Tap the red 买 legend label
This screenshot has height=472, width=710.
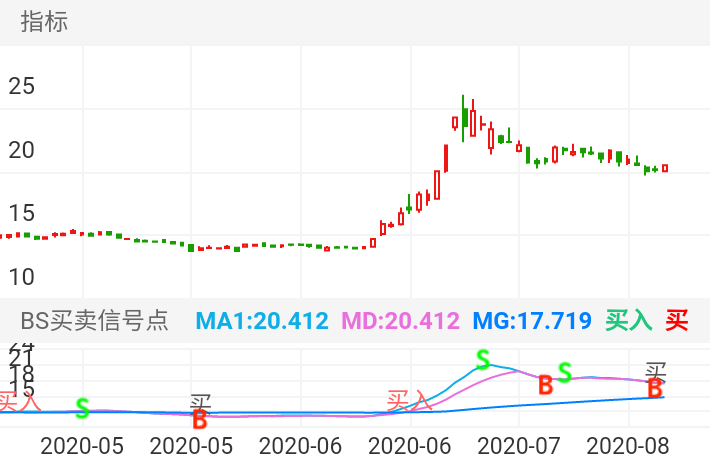(677, 321)
